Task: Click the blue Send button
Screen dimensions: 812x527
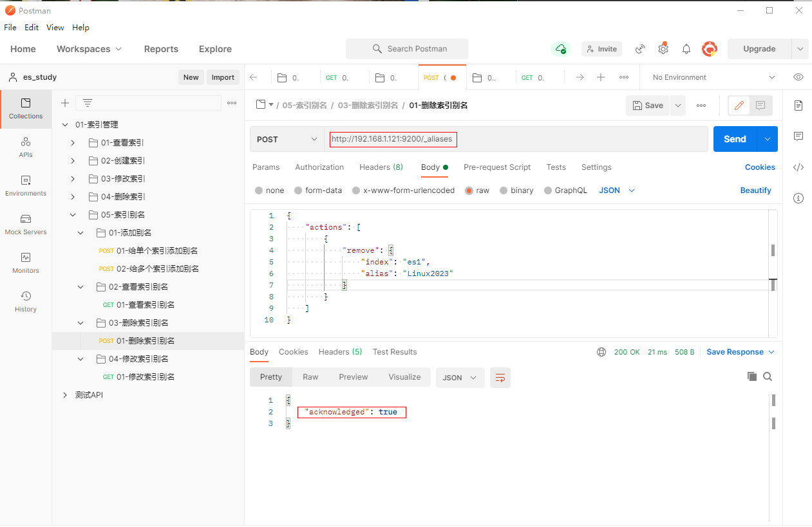Action: [x=735, y=139]
